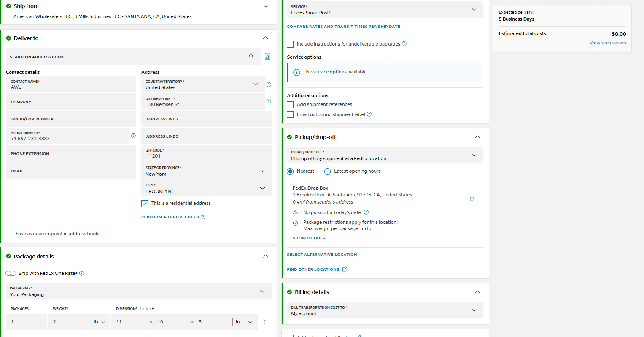Toggle the residential address checkbox
Screen dimensions: 644x337
pyautogui.click(x=145, y=203)
